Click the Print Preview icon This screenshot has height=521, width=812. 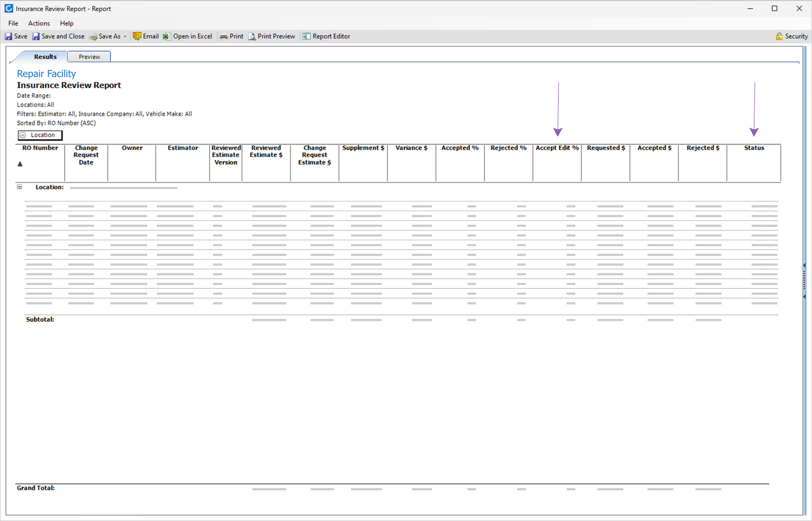252,37
